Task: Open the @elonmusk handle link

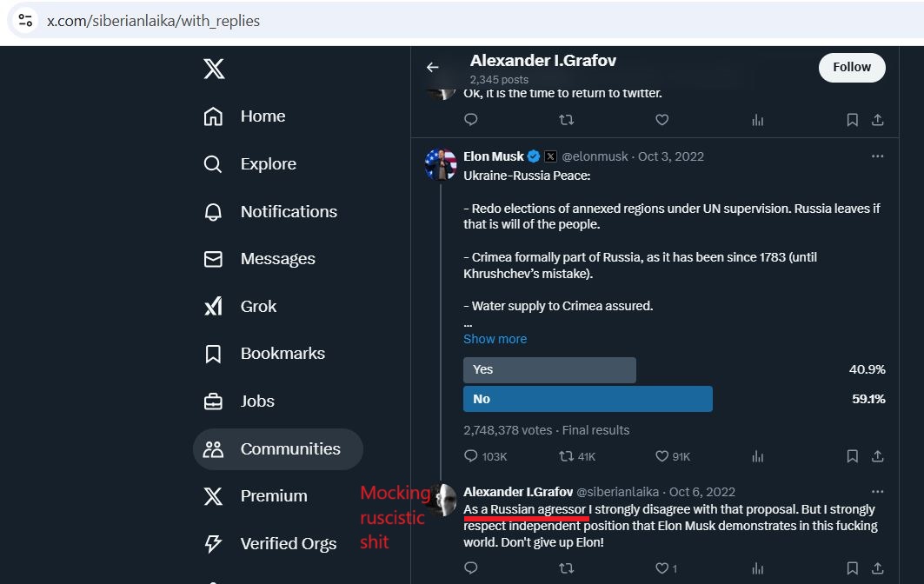Action: pos(595,156)
